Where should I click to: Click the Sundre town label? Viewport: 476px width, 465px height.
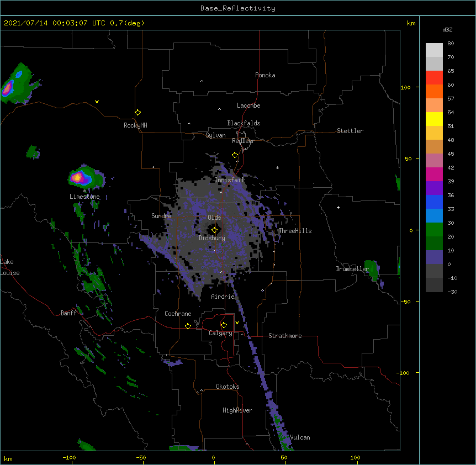click(161, 216)
